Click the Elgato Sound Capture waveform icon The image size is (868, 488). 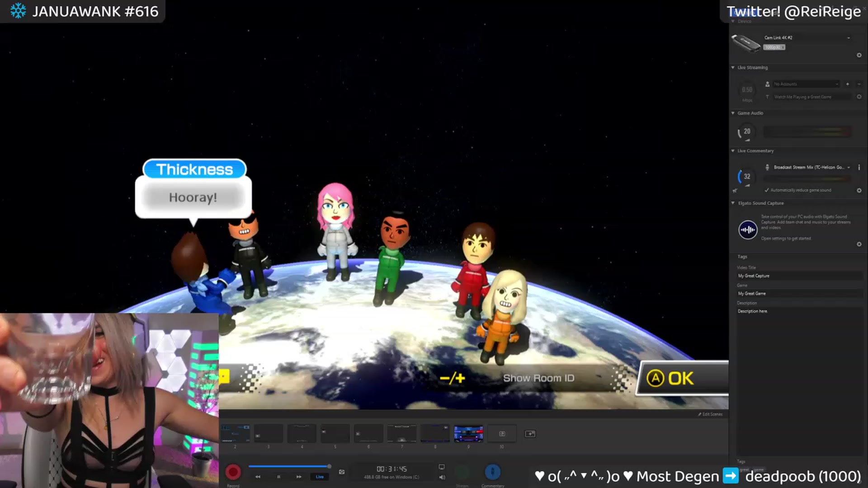(x=748, y=230)
